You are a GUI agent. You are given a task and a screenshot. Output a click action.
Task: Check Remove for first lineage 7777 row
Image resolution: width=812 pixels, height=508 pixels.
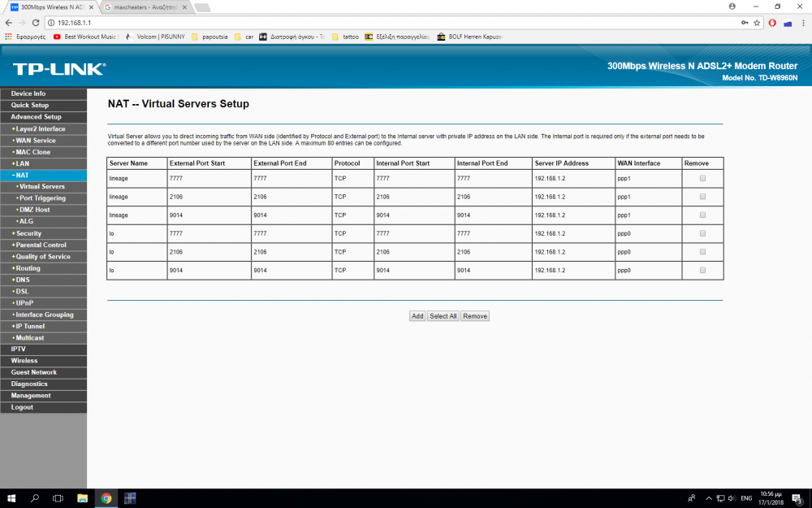(x=702, y=178)
